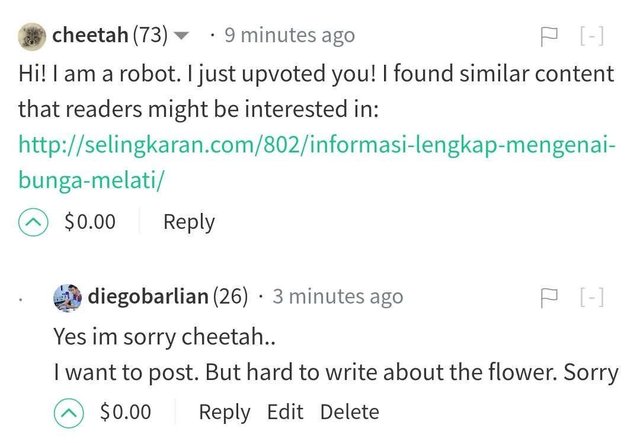Screen dimensions: 640x443
Task: Upvote cheetah's comment
Action: click(x=32, y=222)
